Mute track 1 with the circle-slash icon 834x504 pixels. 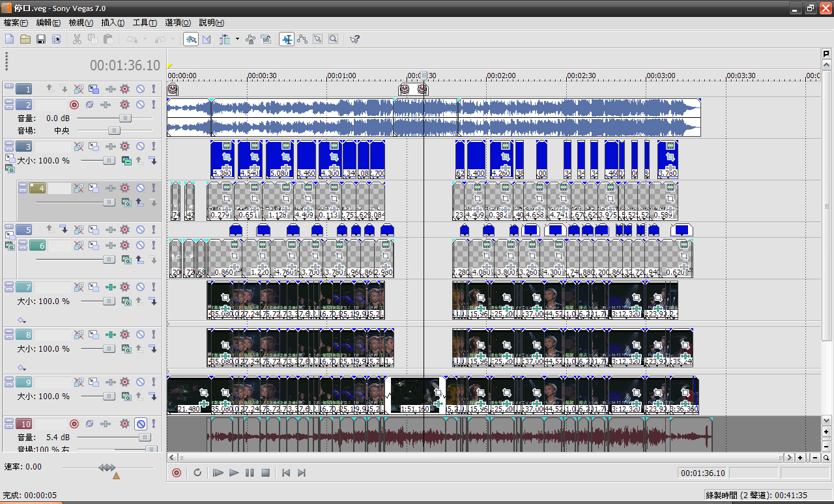(x=140, y=89)
